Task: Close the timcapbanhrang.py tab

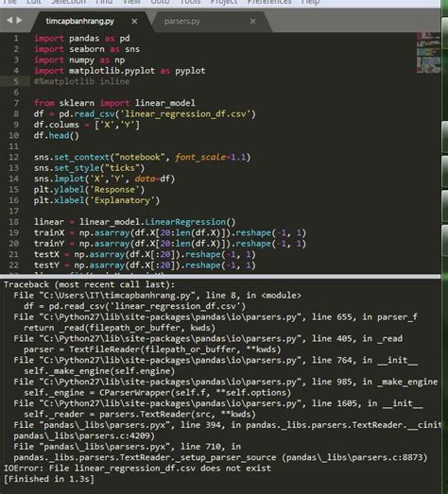Action: (x=134, y=22)
